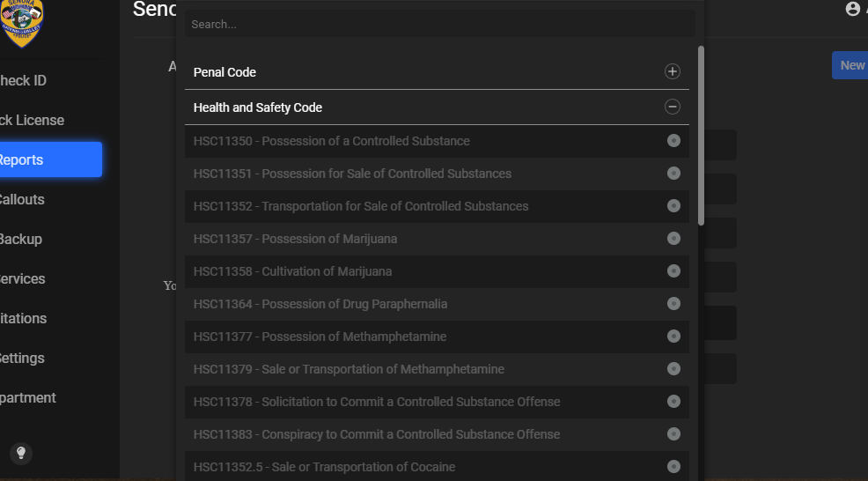Choose HSC11383 Conspiracy Controlled Substance Offense entry

pyautogui.click(x=377, y=434)
